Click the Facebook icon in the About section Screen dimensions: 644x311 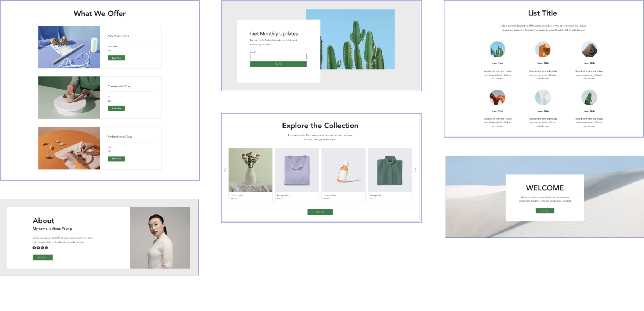coord(34,248)
